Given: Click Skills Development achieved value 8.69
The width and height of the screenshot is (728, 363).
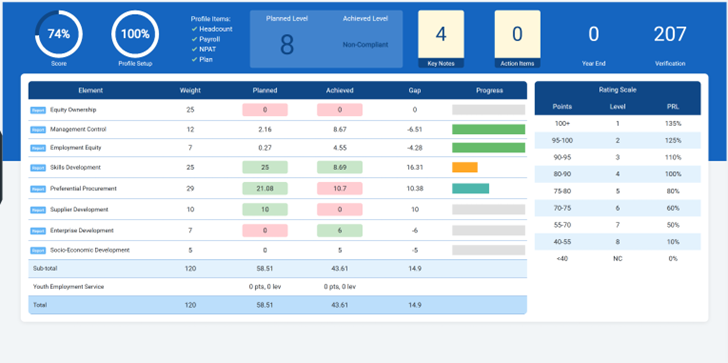Looking at the screenshot, I should coord(340,168).
